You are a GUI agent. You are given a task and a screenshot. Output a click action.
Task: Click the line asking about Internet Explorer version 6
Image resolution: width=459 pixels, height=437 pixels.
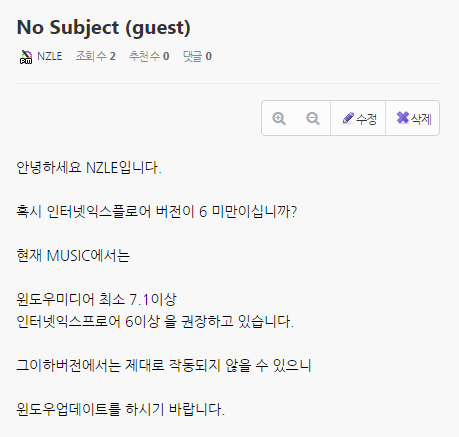[x=157, y=212]
